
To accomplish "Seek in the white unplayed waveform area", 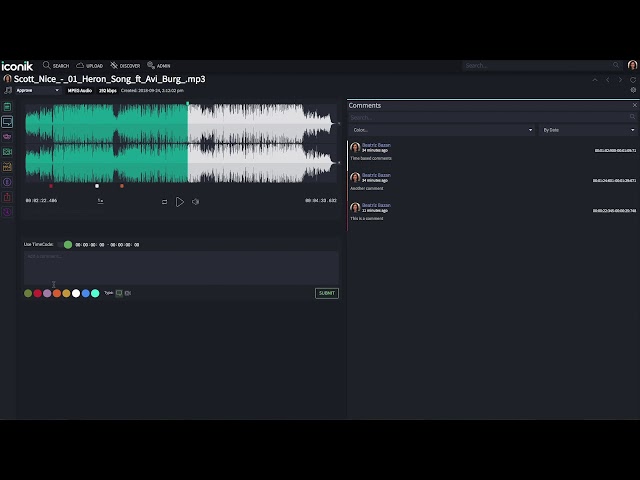I will click(262, 143).
